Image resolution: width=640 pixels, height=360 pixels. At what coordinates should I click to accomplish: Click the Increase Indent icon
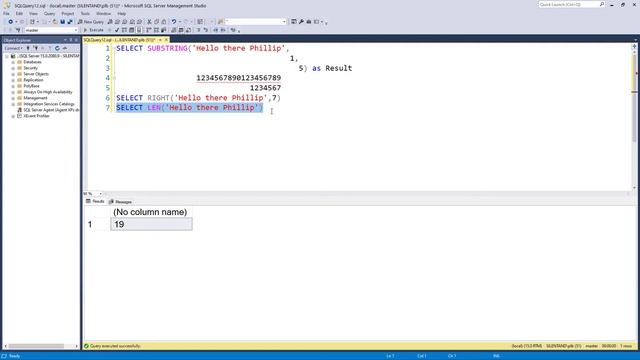click(x=223, y=30)
